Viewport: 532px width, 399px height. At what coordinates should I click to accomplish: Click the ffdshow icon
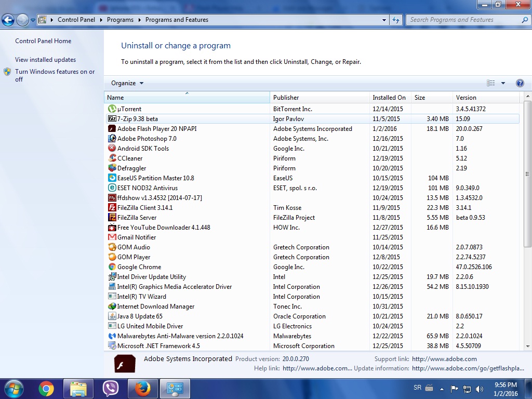[x=112, y=197]
